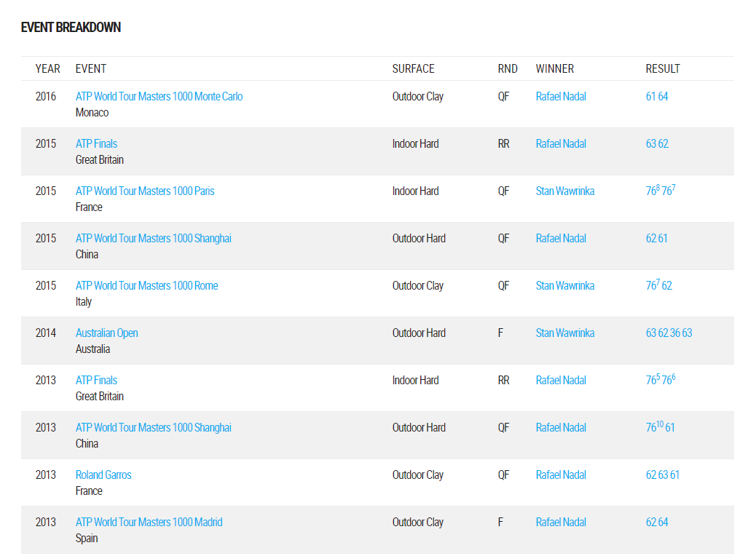Click the 2015 ATP Finals event link
The image size is (756, 556).
(x=96, y=144)
